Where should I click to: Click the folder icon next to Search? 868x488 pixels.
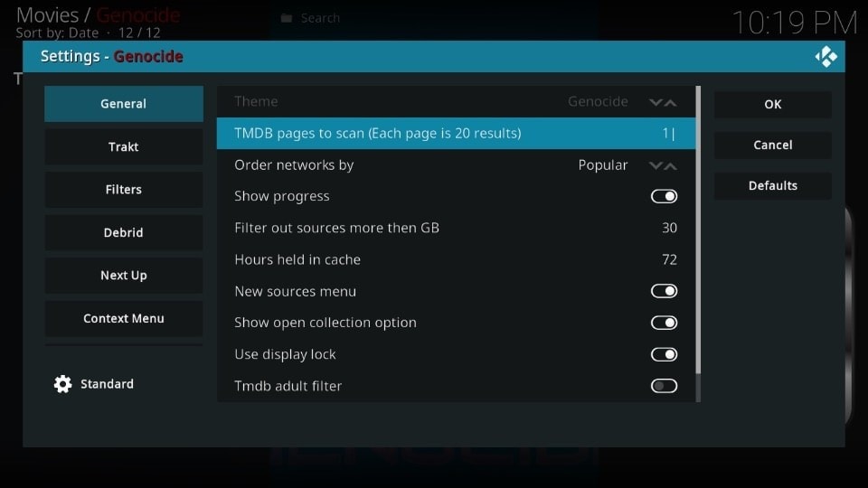pos(287,18)
